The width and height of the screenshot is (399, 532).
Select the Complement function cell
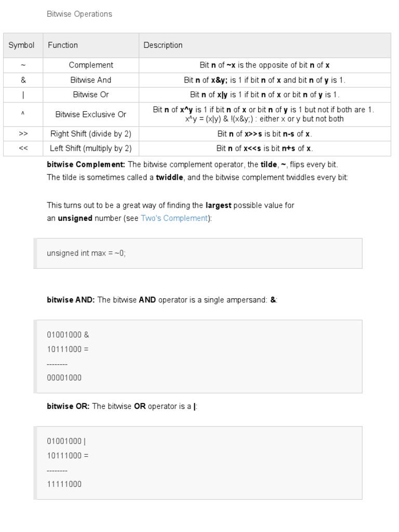91,65
